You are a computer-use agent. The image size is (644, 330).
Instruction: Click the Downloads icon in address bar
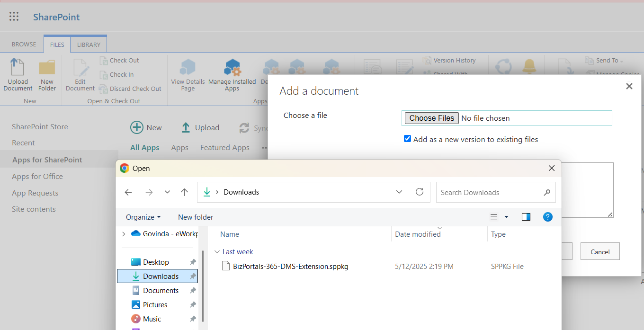[x=206, y=192]
